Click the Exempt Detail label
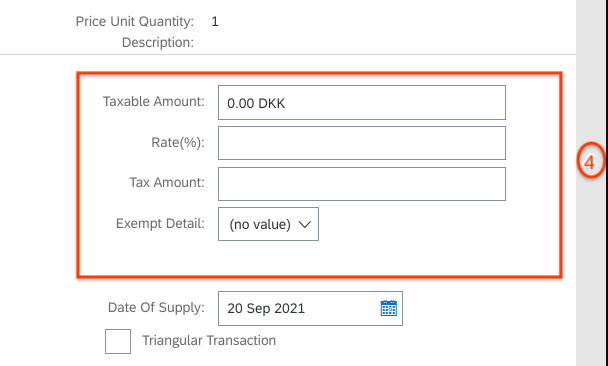Screen dimensions: 608x366 click(x=160, y=223)
